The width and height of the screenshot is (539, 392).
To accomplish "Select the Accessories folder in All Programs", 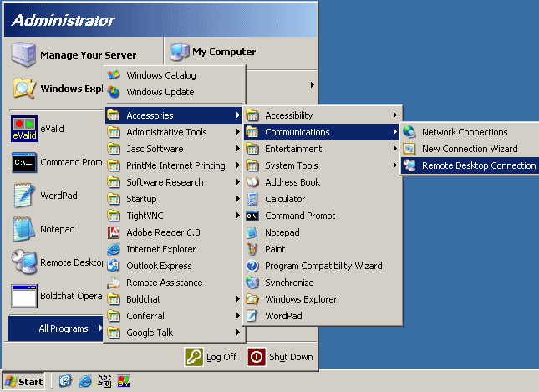I will point(174,115).
